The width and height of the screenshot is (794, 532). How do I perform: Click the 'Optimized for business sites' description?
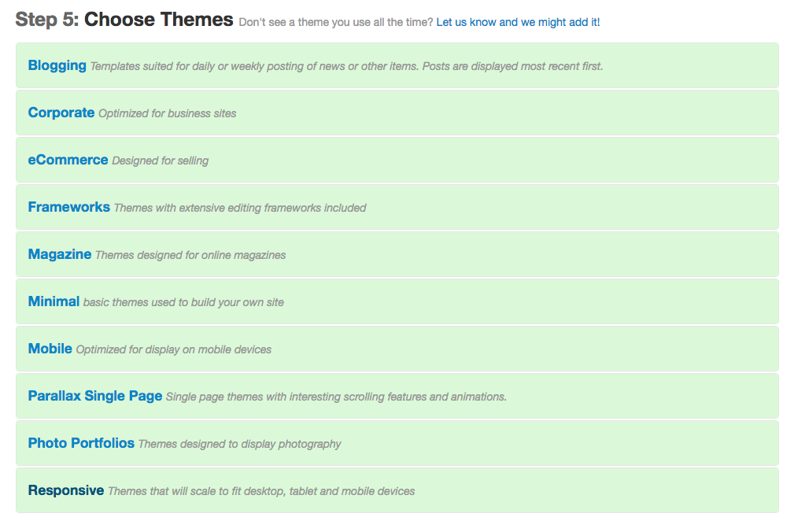tap(167, 113)
